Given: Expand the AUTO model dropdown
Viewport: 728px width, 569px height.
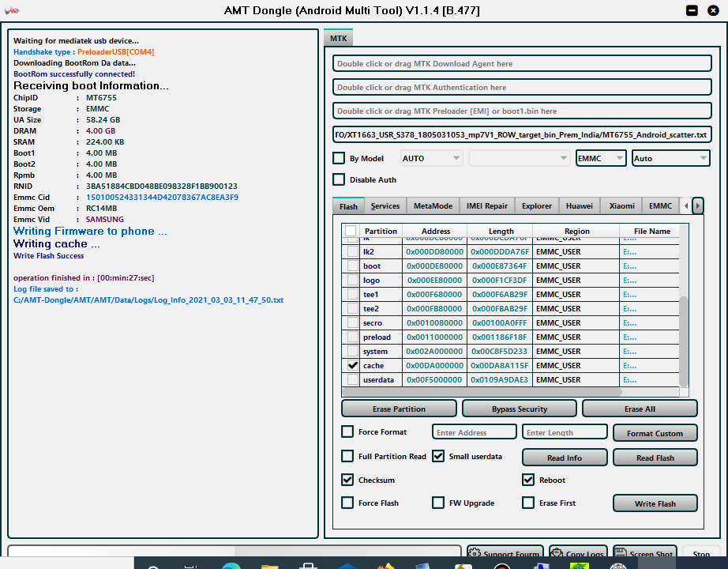Looking at the screenshot, I should 432,158.
